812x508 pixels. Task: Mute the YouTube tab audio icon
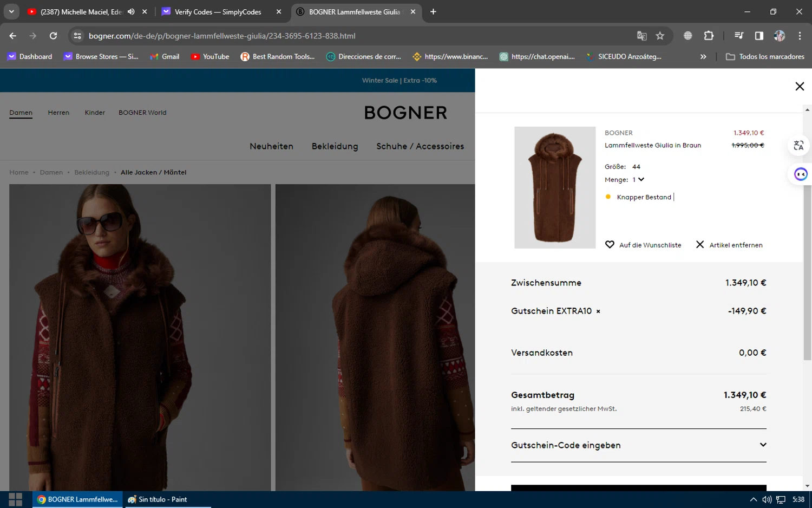131,11
